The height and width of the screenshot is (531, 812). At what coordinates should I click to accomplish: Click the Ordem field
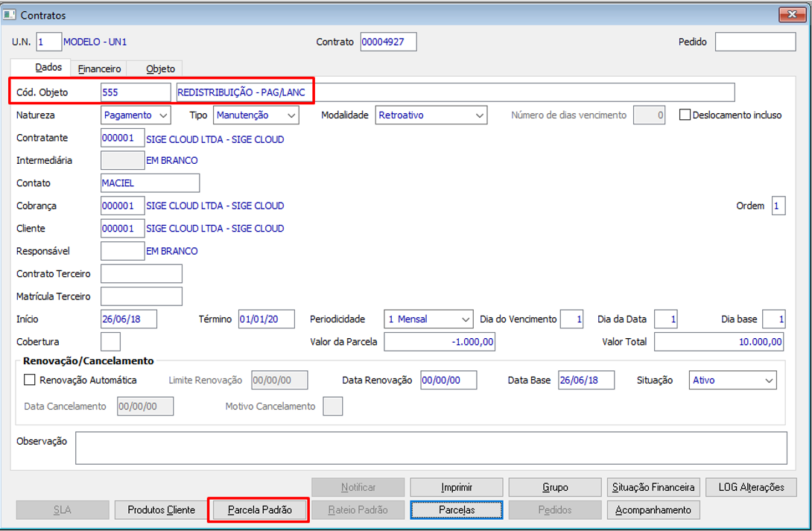pyautogui.click(x=778, y=206)
